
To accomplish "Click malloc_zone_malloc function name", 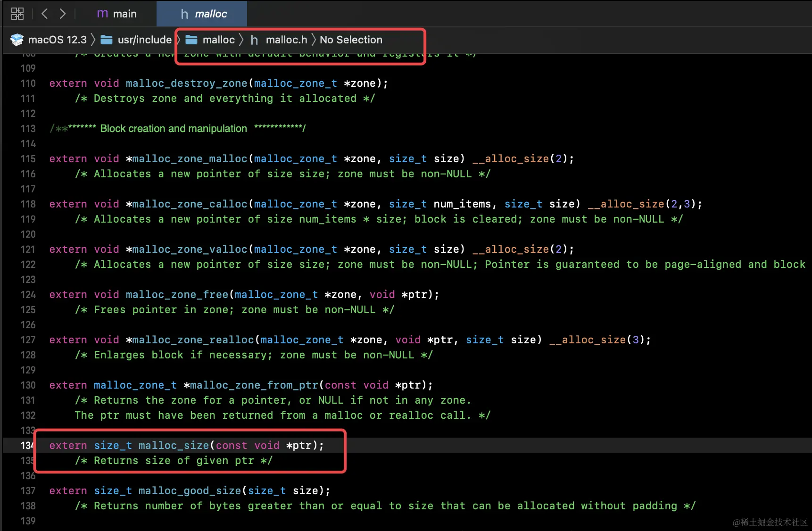I will (x=190, y=159).
